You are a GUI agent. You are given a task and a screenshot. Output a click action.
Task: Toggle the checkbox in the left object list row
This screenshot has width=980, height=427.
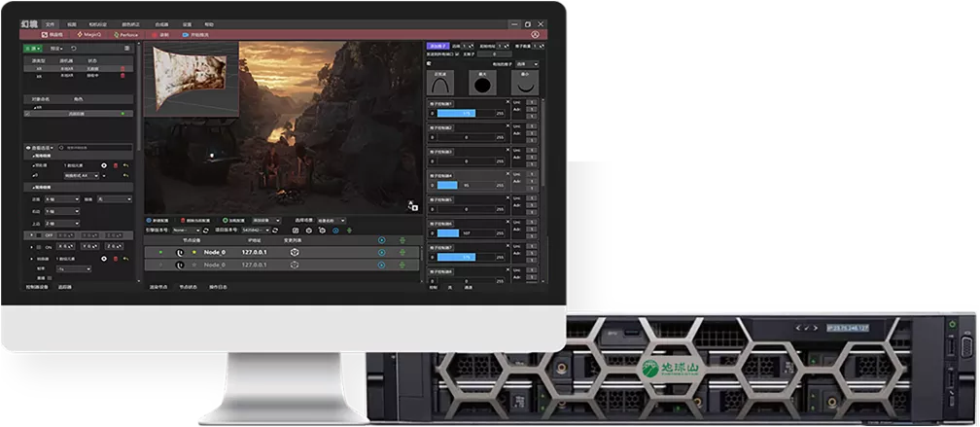click(x=27, y=114)
